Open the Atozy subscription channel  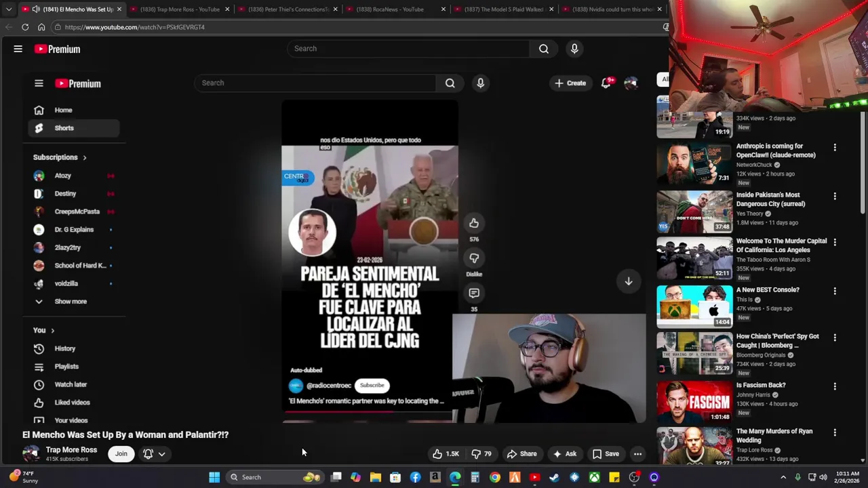pos(62,176)
